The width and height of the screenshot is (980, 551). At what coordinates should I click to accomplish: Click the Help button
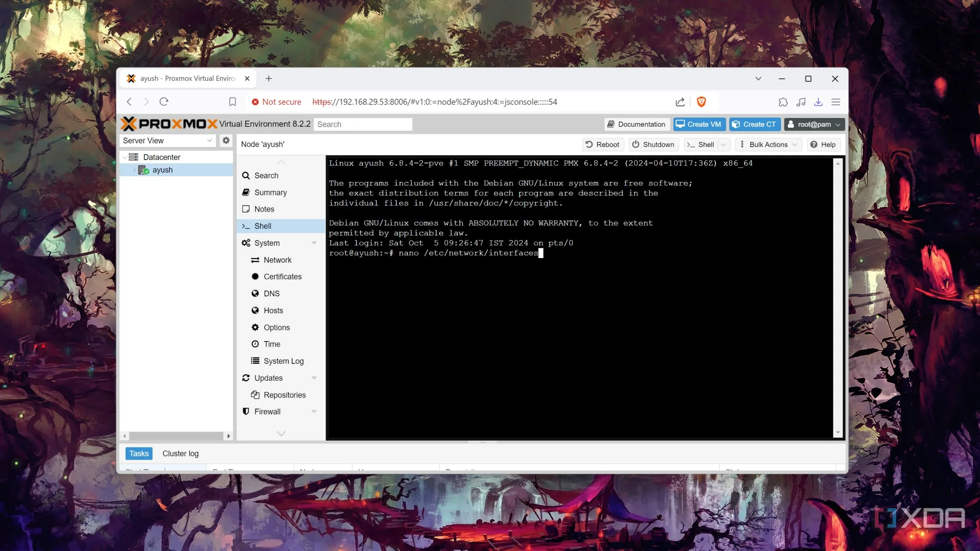pyautogui.click(x=823, y=145)
